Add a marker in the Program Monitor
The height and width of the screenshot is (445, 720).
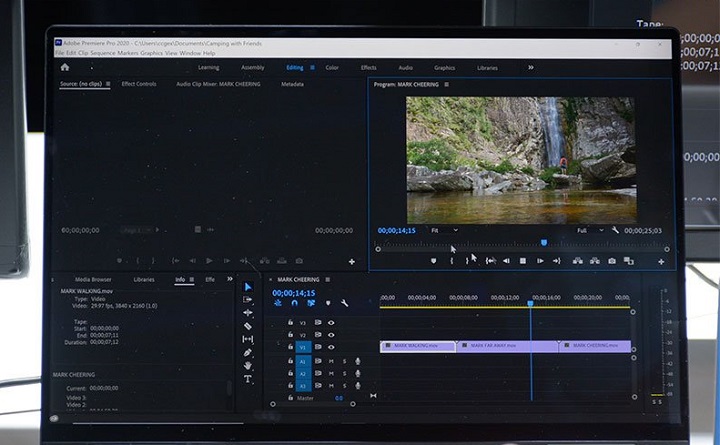(x=433, y=261)
